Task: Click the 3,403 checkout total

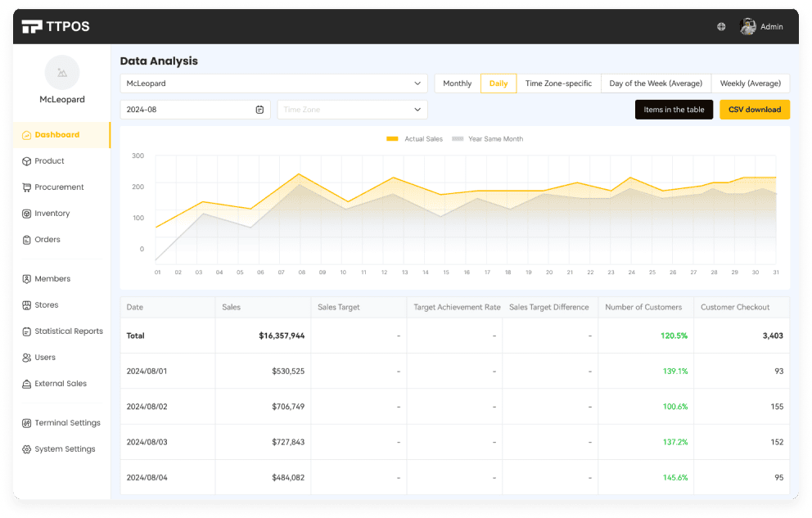Action: 773,336
